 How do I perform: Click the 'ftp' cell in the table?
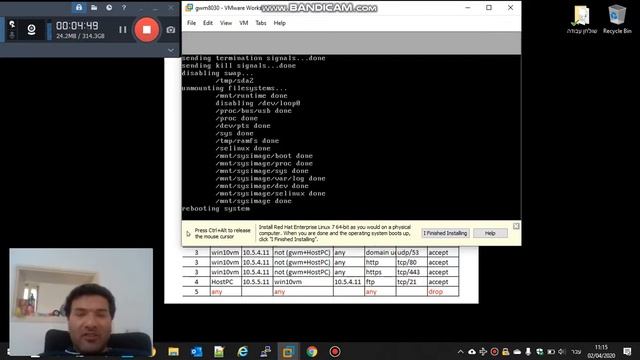click(x=380, y=282)
